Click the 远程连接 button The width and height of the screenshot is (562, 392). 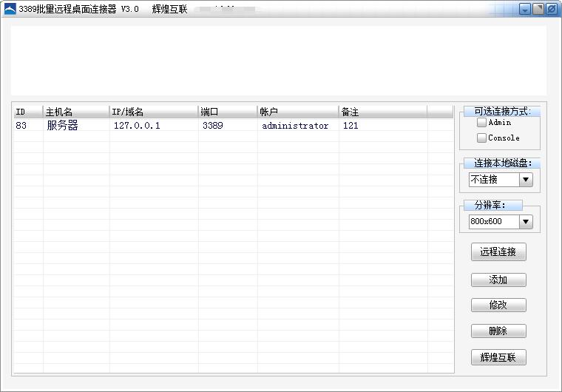pos(498,251)
